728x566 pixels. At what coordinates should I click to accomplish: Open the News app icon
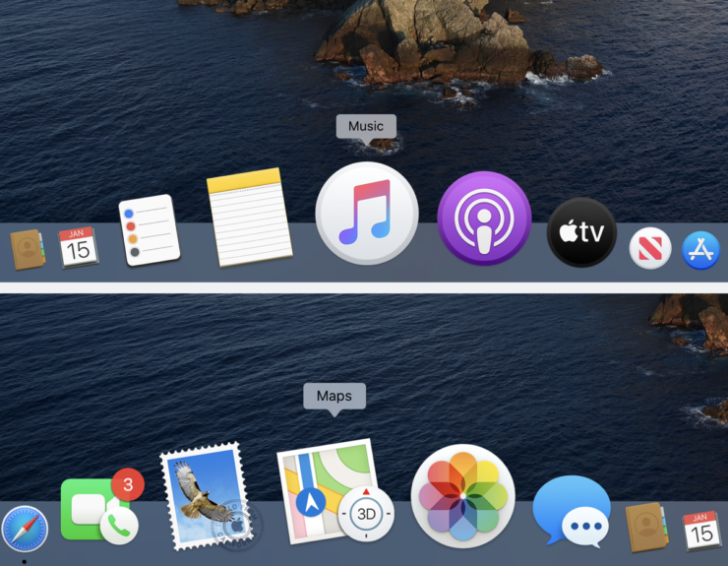[650, 248]
